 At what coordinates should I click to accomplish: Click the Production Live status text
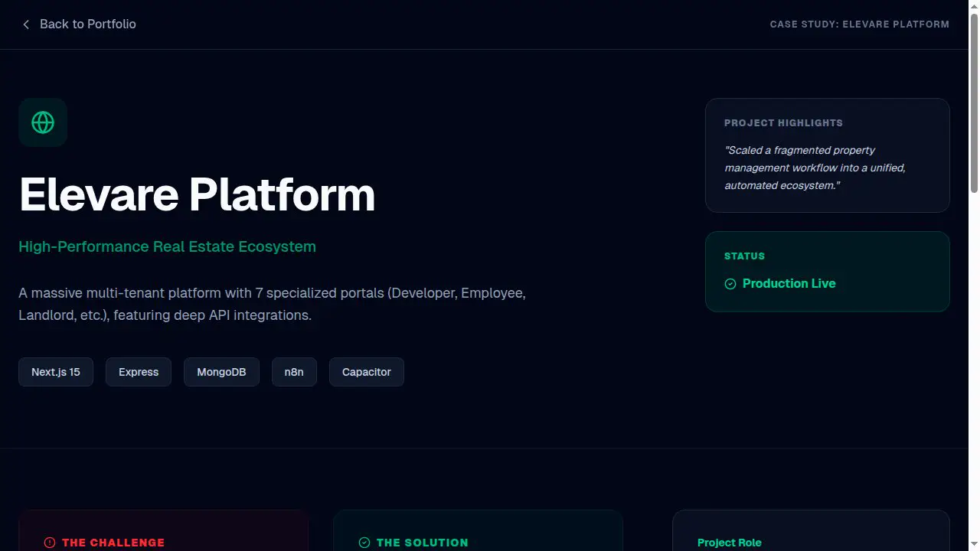pos(789,283)
